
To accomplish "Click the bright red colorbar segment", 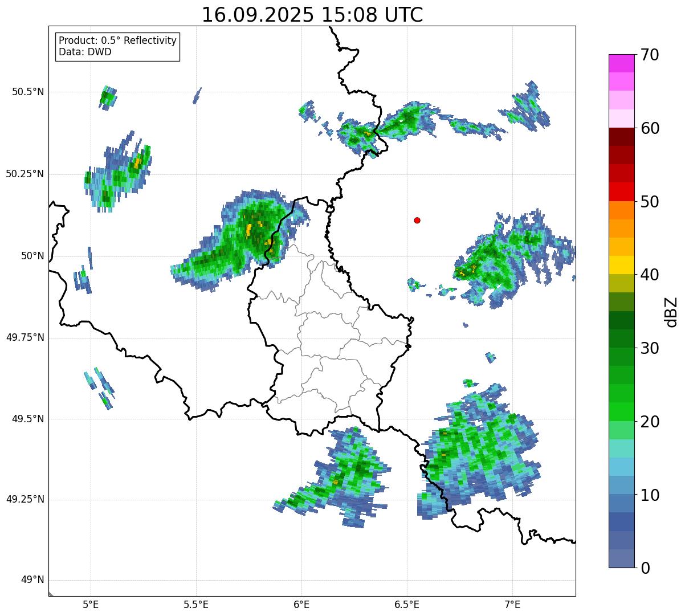I will tap(622, 192).
